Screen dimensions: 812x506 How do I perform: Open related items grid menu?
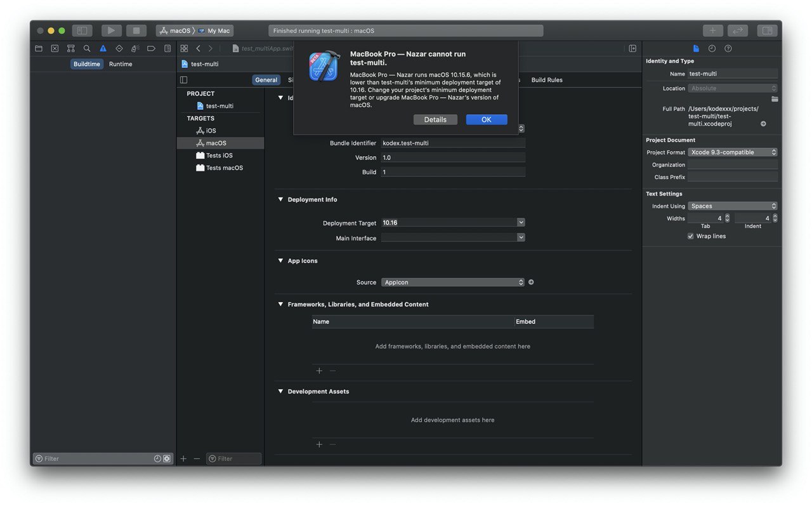184,48
